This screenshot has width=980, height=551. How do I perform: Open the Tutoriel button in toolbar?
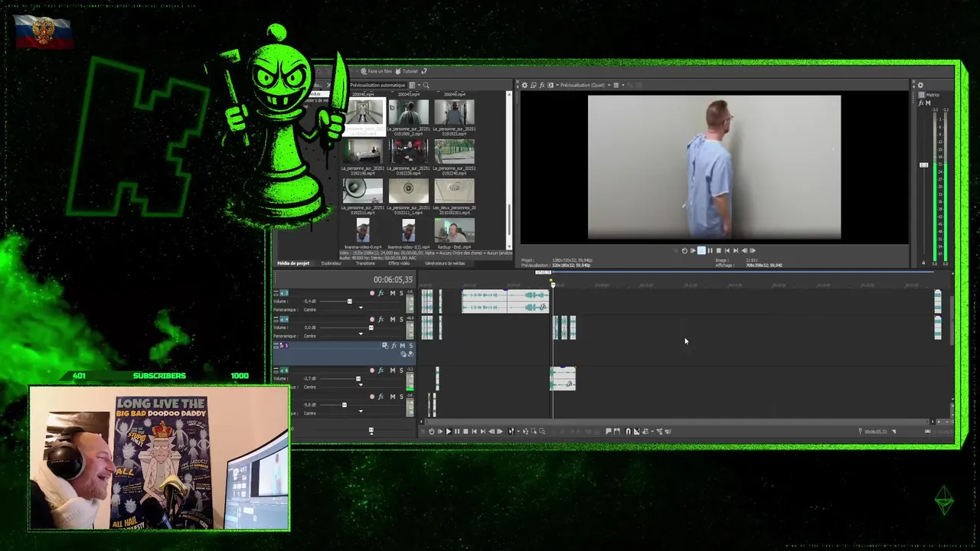click(x=406, y=71)
